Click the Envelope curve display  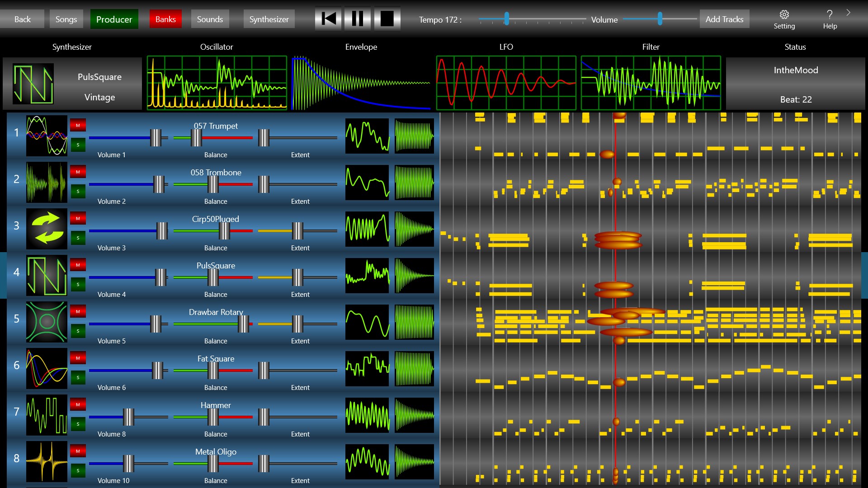click(361, 83)
